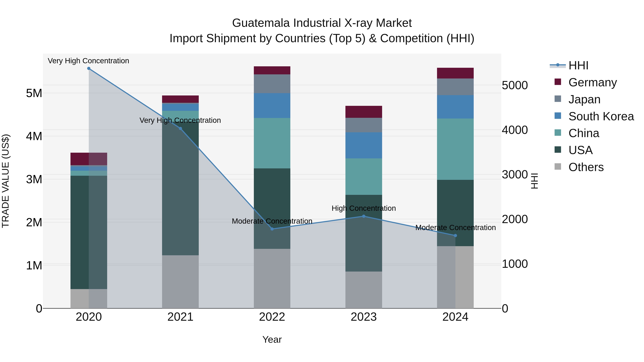Click the 2021 Germany bar segment

point(180,99)
